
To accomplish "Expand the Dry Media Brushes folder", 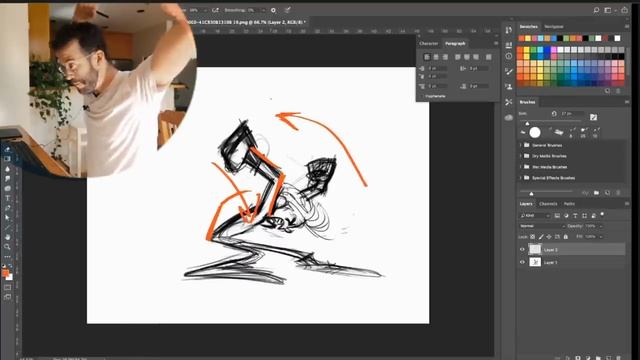I will (521, 156).
